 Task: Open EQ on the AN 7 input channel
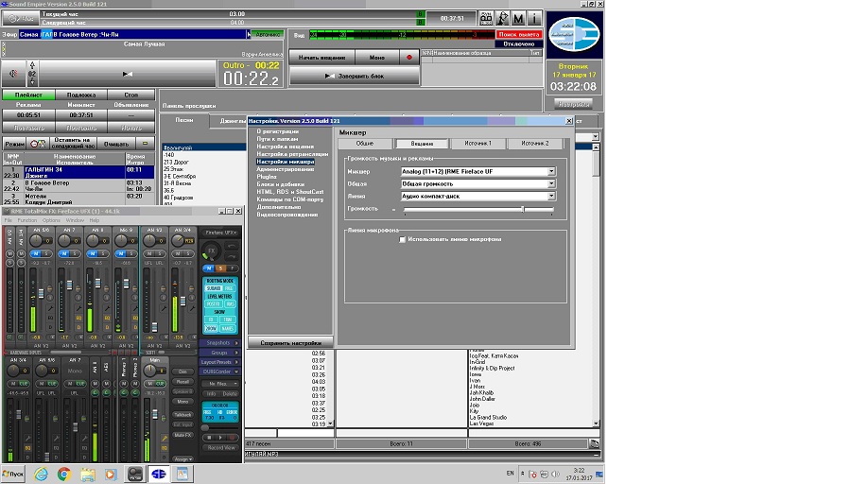tap(78, 318)
